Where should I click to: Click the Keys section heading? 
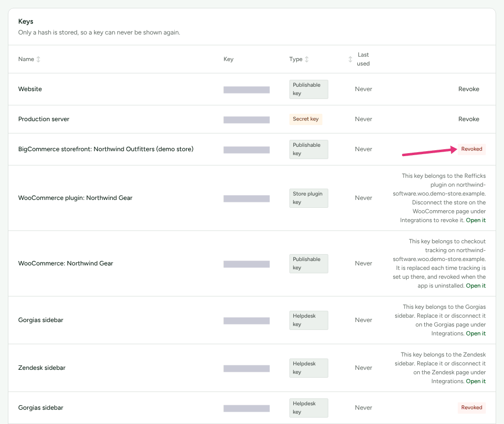[x=26, y=22]
